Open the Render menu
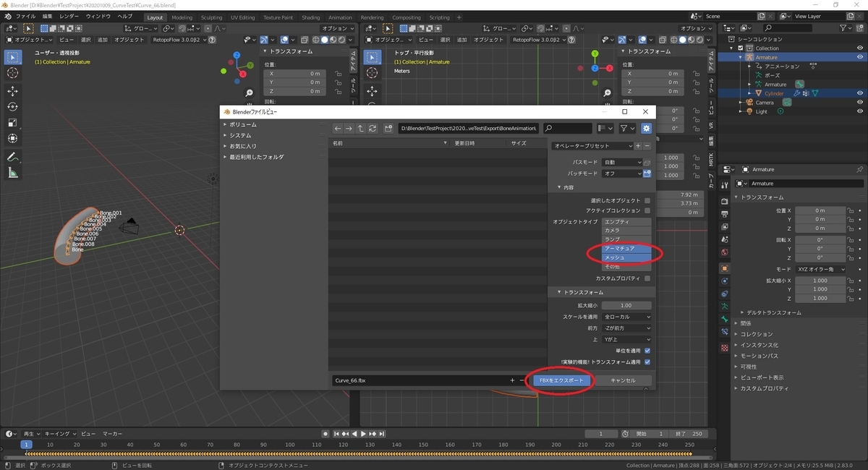This screenshot has height=470, width=868. click(69, 16)
